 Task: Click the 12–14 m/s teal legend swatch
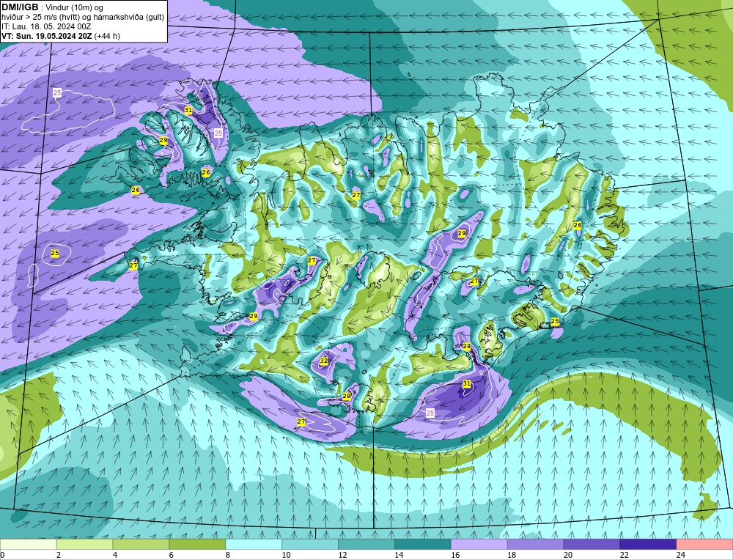pyautogui.click(x=366, y=545)
